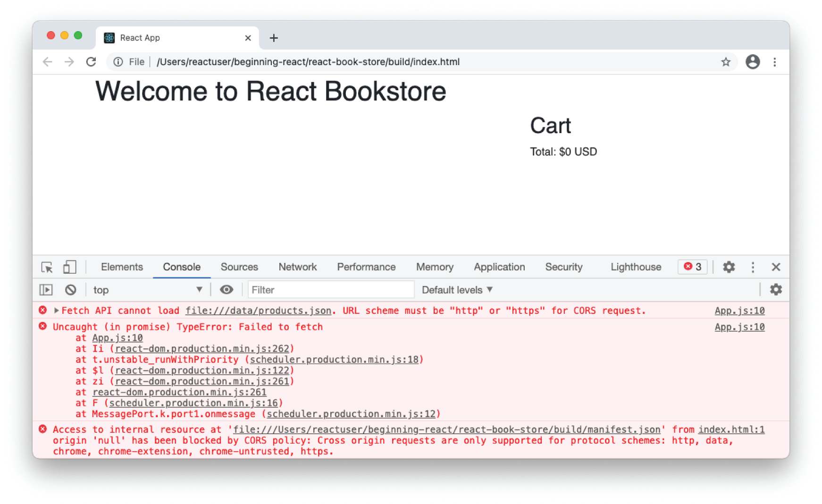
Task: Switch to the Network tab
Action: tap(297, 267)
